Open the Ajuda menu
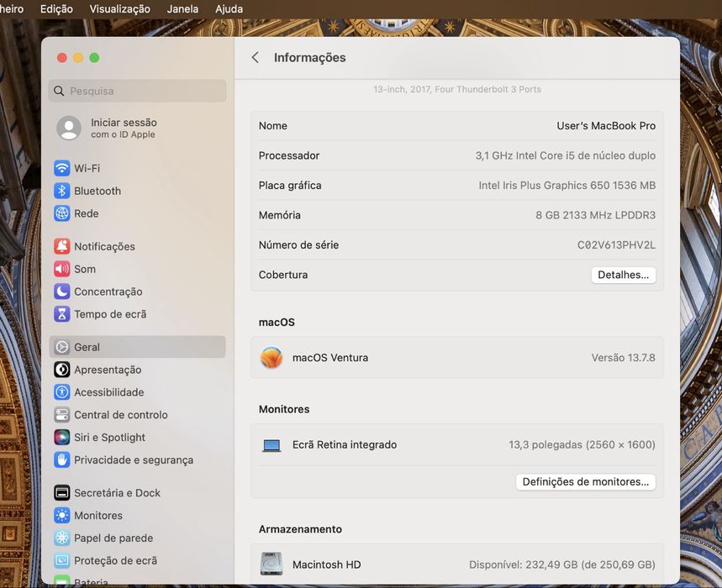 click(229, 8)
